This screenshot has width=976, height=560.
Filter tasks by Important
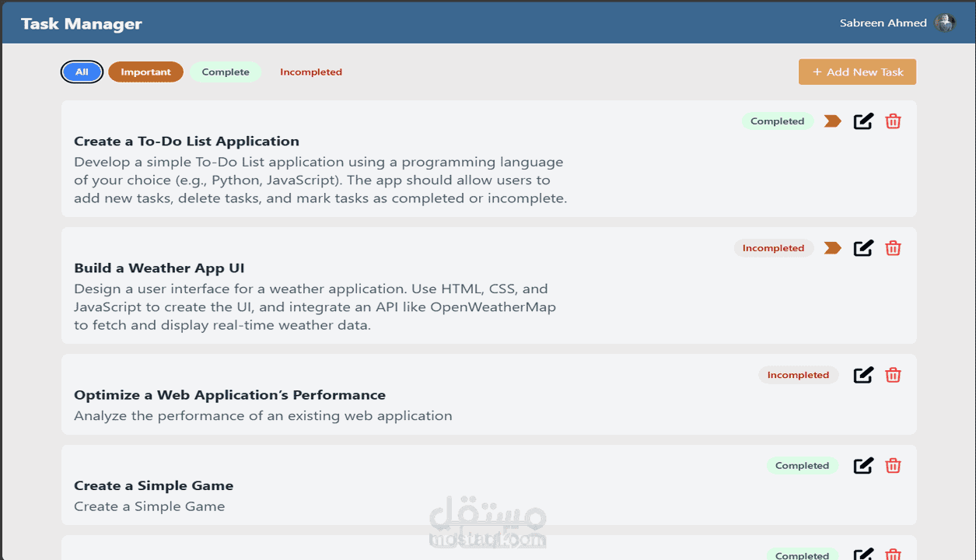tap(145, 72)
